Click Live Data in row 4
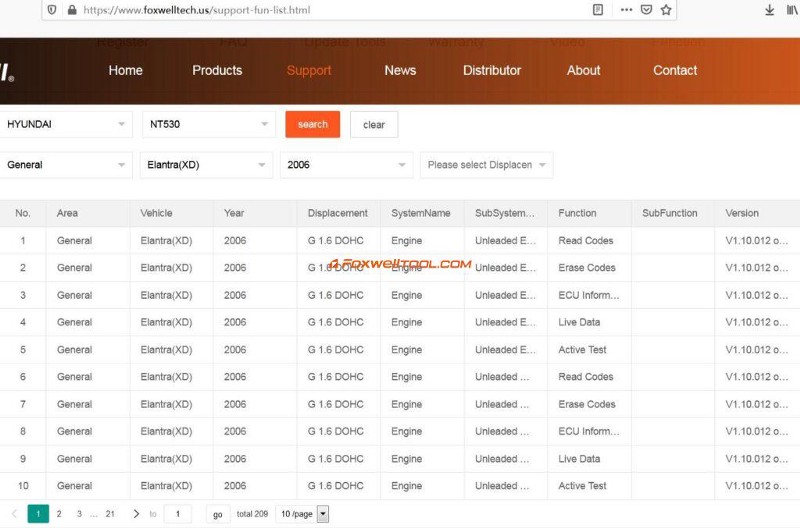The image size is (800, 528). [x=579, y=322]
